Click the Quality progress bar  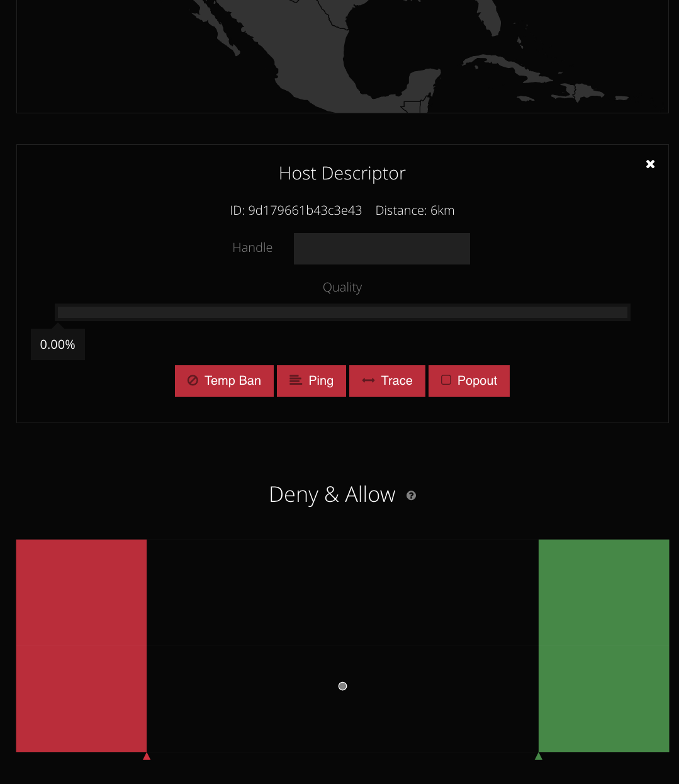tap(342, 312)
